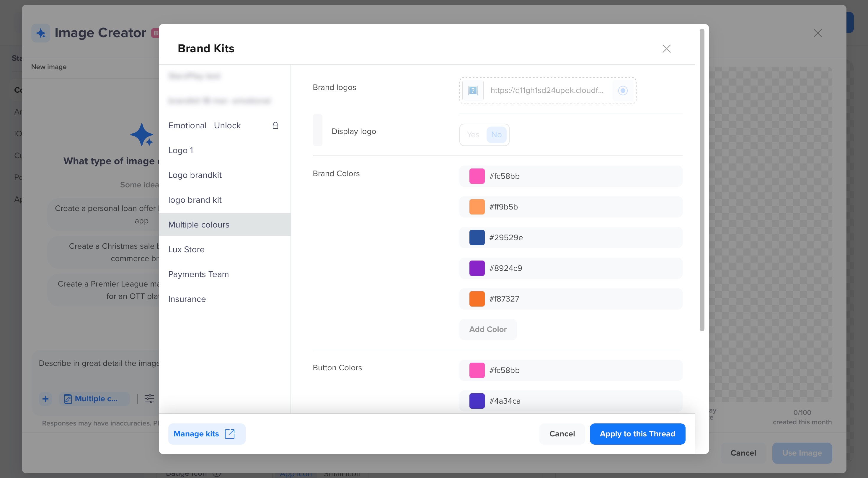Select the Payments Team brand kit

(225, 274)
